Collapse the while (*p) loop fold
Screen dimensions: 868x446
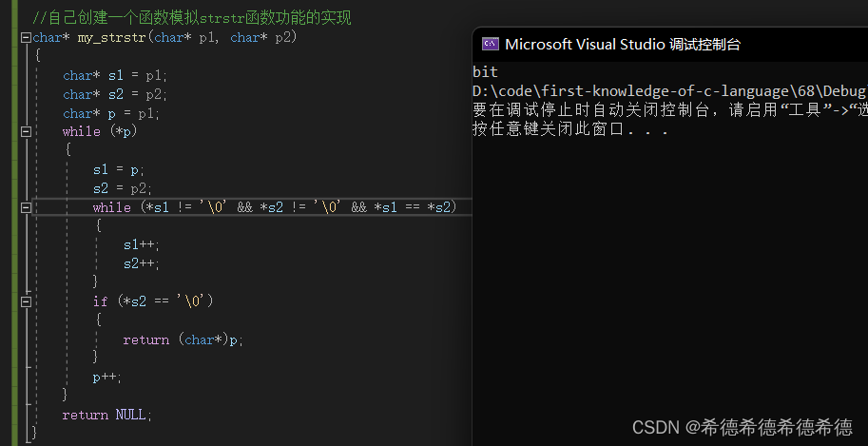tap(26, 132)
